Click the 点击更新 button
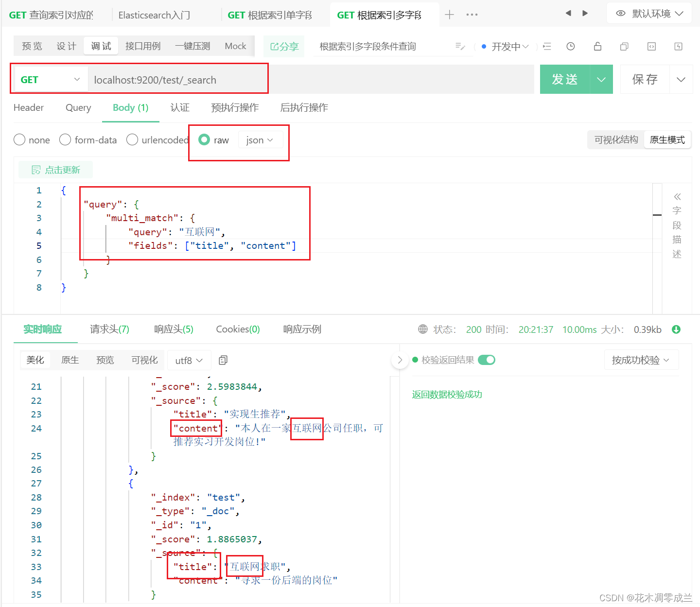This screenshot has height=607, width=700. point(56,170)
